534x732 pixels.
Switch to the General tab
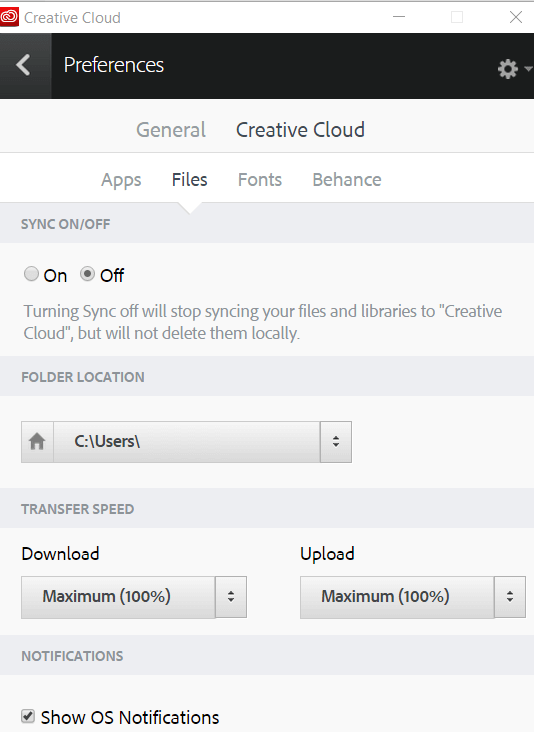point(171,130)
